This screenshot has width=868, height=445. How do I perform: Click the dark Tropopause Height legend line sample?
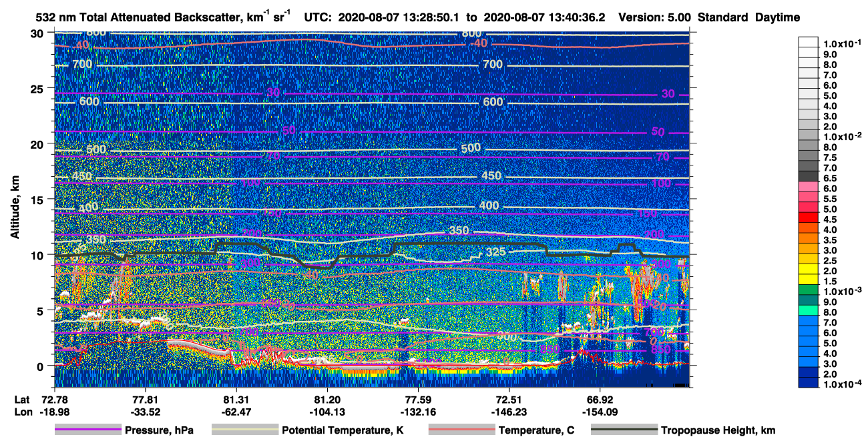pyautogui.click(x=624, y=430)
